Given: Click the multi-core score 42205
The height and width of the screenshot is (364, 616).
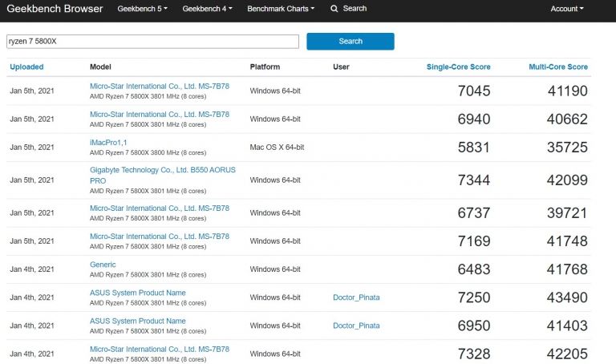Looking at the screenshot, I should pos(567,354).
